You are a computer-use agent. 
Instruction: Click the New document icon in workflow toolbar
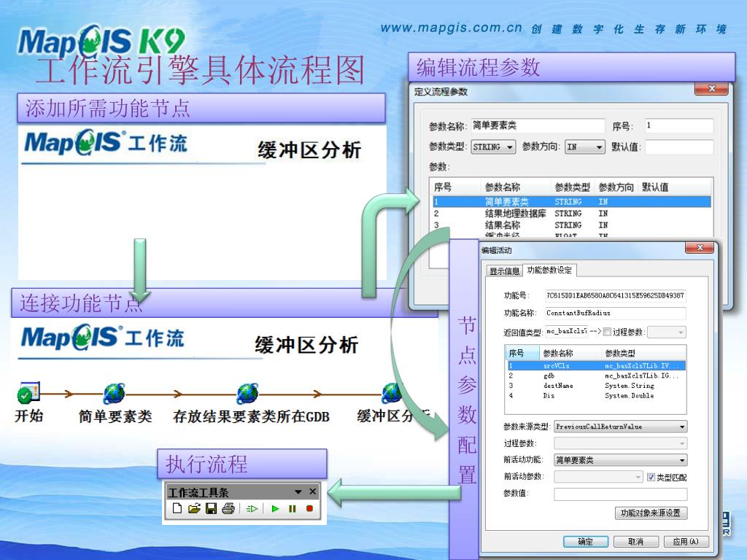[x=177, y=508]
